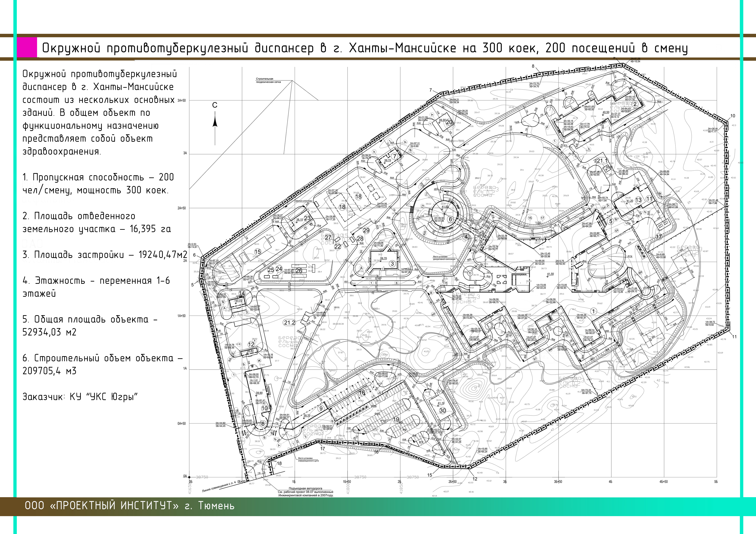Viewport: 756px width, 534px height.
Task: Click circled building number 20
Action: pos(449,122)
